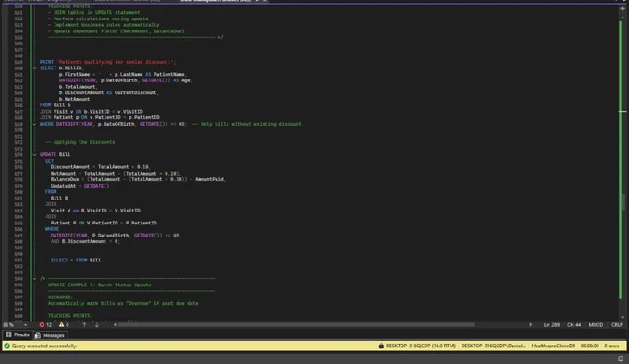Switch to the Messages tab
Viewport: 629px width, 364px height.
coord(50,335)
